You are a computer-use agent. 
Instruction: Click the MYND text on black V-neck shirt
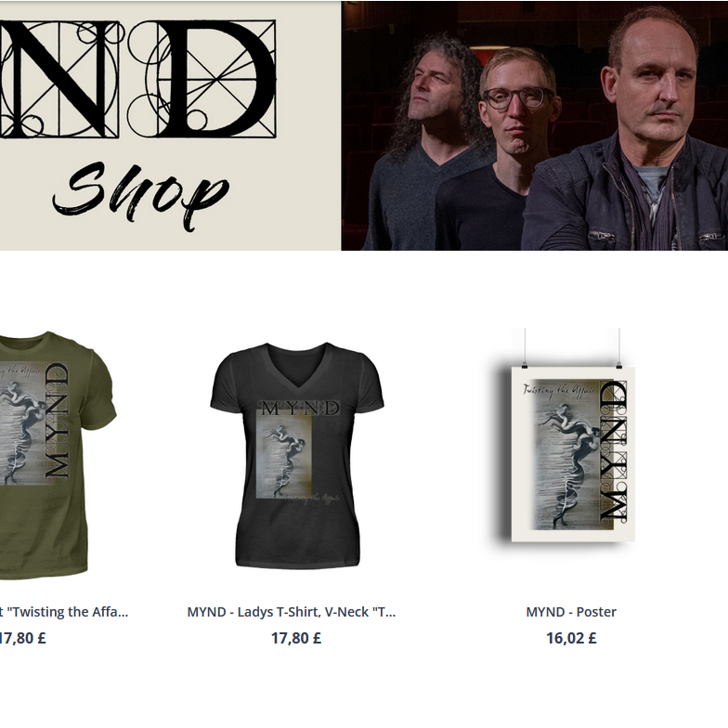pyautogui.click(x=300, y=408)
